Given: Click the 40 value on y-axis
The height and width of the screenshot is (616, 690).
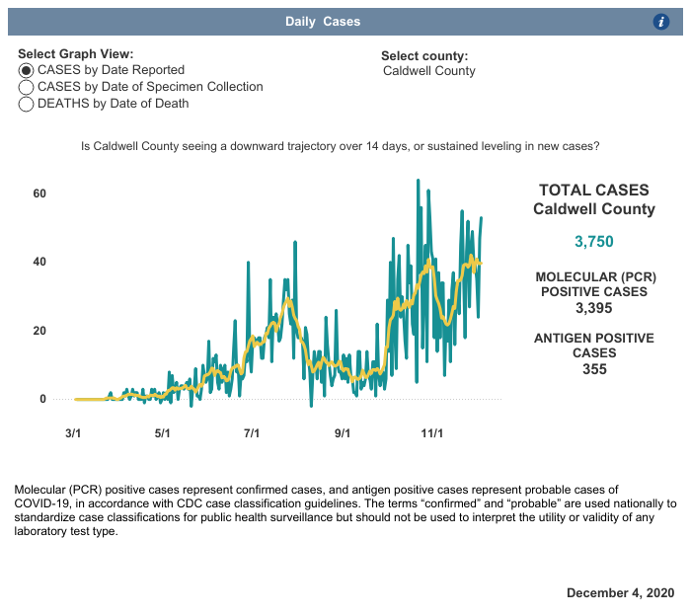Looking at the screenshot, I should (39, 262).
